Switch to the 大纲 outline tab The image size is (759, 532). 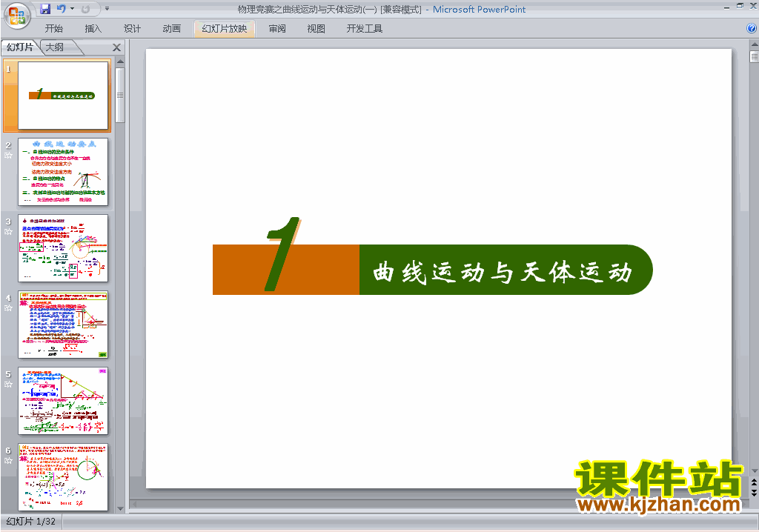(x=55, y=47)
